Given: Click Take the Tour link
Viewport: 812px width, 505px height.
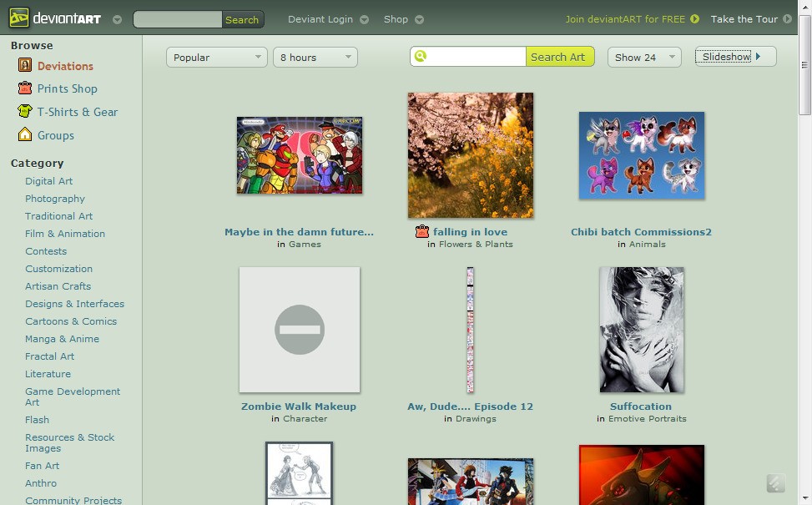Looking at the screenshot, I should [x=744, y=19].
